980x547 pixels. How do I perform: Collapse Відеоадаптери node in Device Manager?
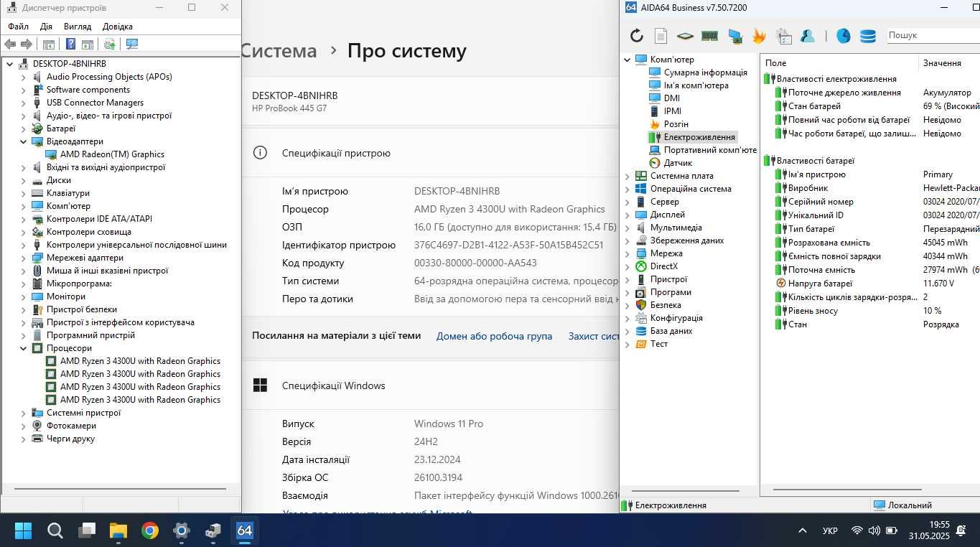point(23,141)
